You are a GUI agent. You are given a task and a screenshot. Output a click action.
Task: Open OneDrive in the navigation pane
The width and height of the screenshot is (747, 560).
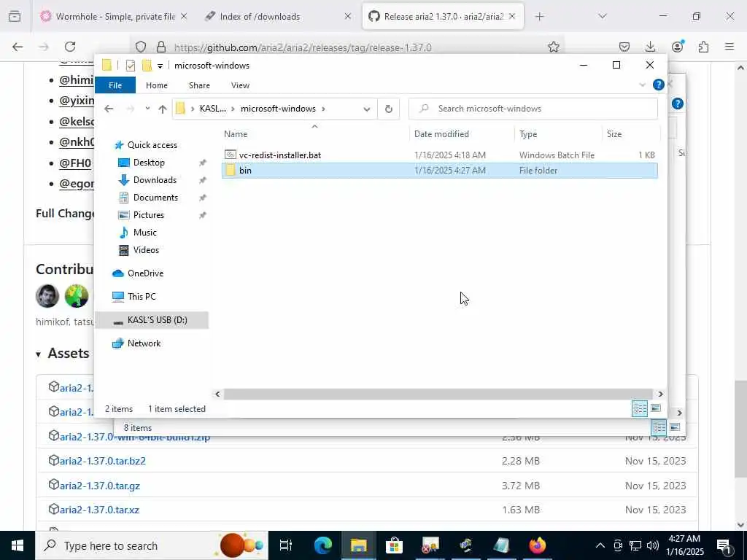click(145, 273)
